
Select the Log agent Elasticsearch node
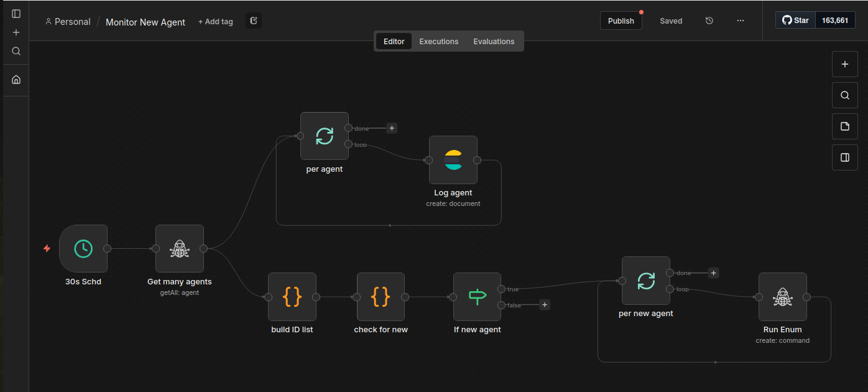click(453, 160)
